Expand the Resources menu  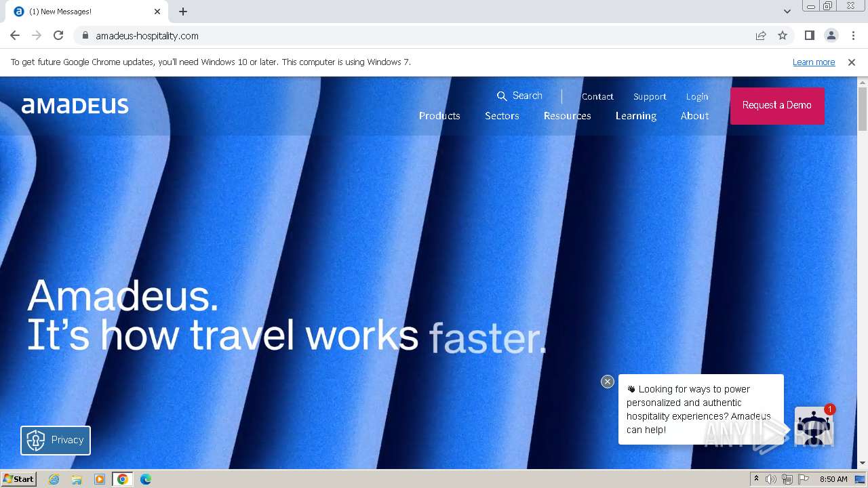567,116
